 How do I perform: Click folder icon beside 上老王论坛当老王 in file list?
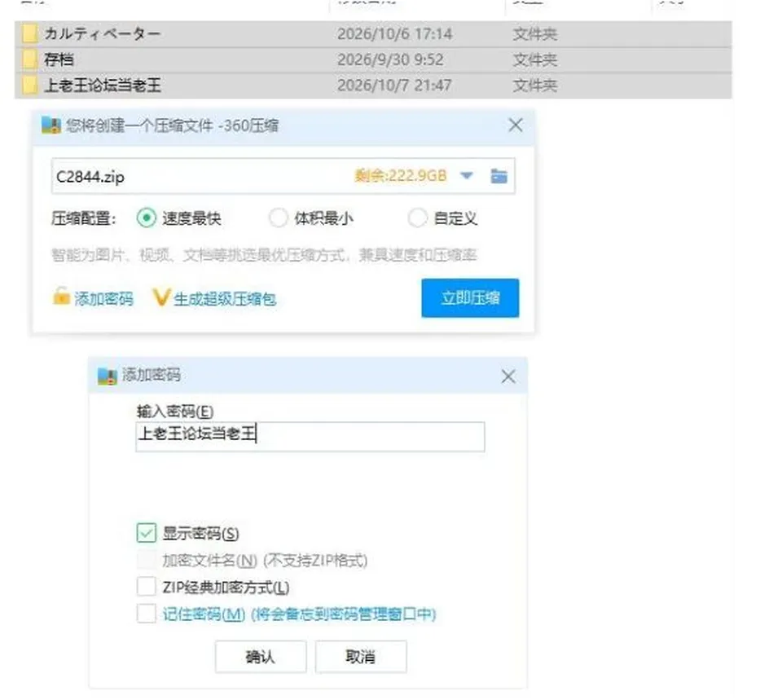[x=29, y=86]
